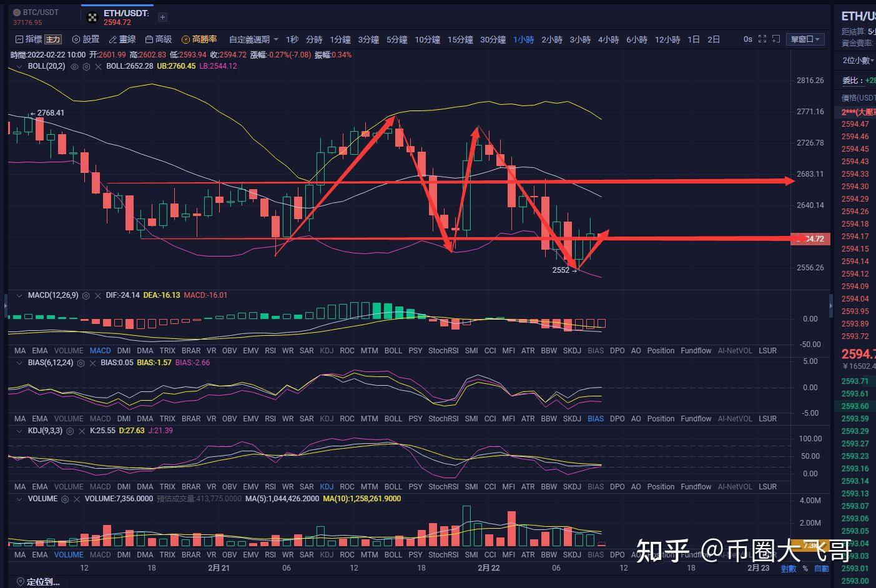The width and height of the screenshot is (876, 588).
Task: Select the 15分鐘 timeframe
Action: (460, 39)
